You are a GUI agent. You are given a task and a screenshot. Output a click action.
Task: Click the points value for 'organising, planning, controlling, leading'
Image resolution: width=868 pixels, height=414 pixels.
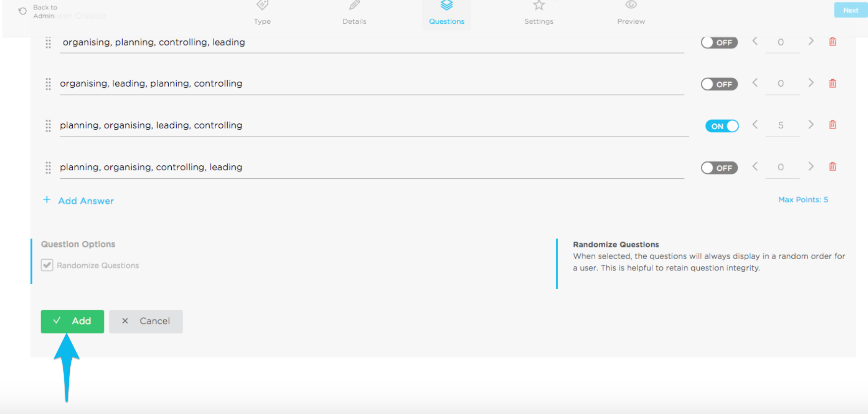(781, 43)
